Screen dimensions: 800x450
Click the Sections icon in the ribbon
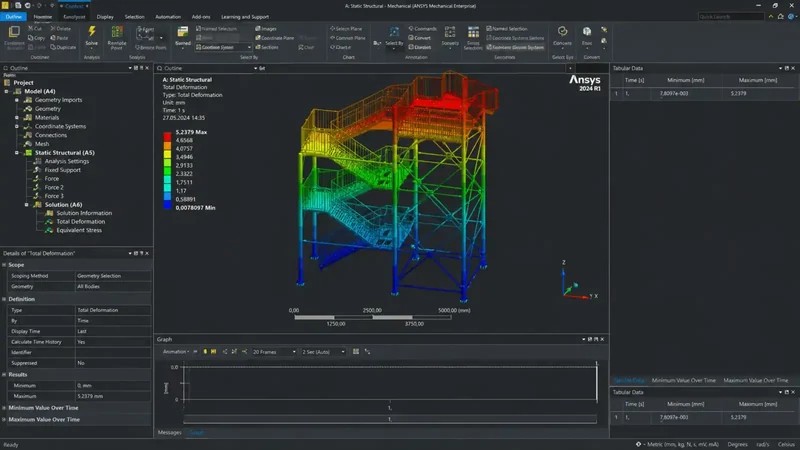point(258,47)
